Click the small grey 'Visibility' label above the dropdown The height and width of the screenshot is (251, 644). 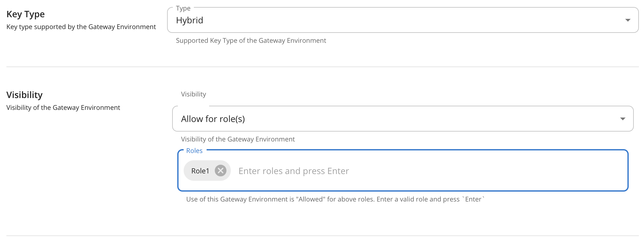point(194,94)
